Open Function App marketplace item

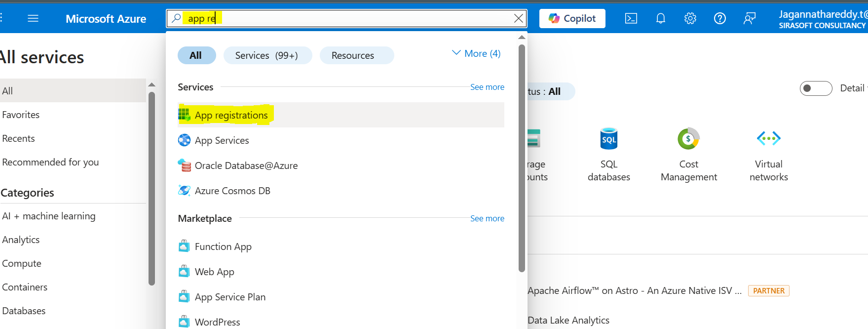click(x=340, y=247)
